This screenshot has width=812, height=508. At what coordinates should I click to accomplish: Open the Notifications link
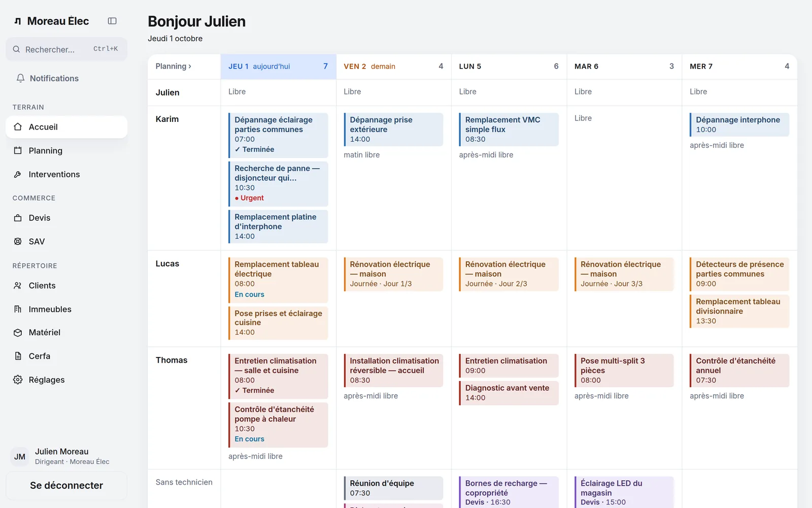66,78
